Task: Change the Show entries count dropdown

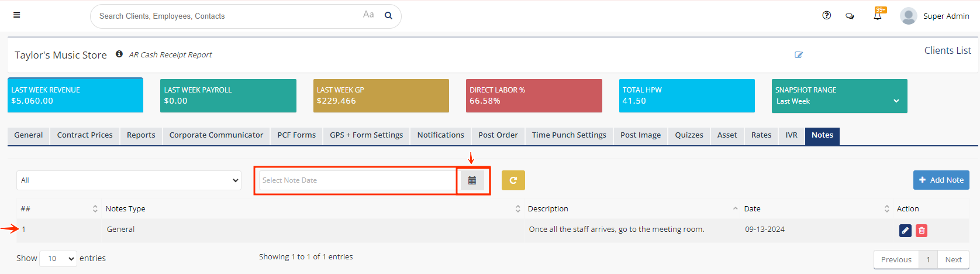Action: [58, 258]
